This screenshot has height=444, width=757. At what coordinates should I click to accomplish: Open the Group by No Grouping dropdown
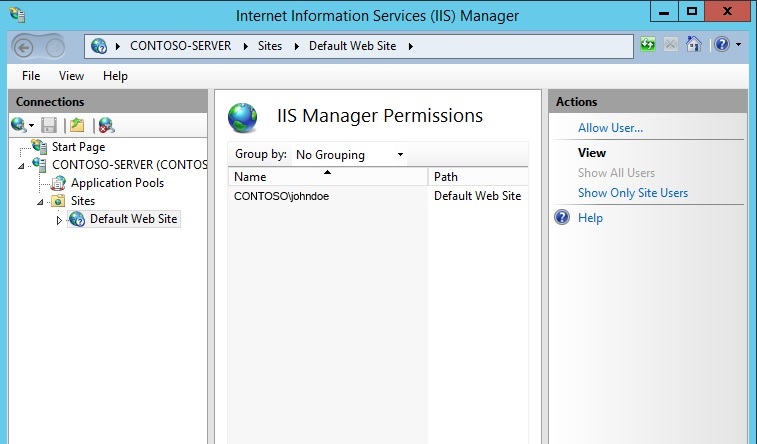click(x=349, y=155)
